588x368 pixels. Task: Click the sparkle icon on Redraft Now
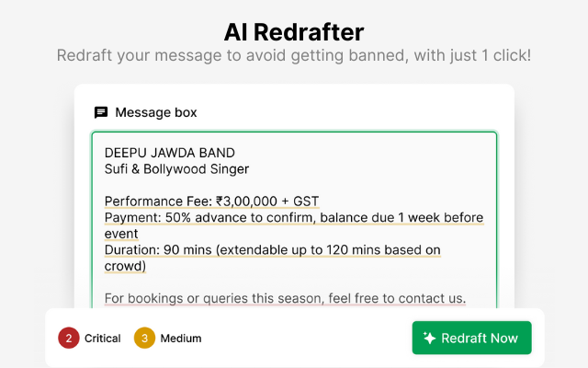click(429, 338)
